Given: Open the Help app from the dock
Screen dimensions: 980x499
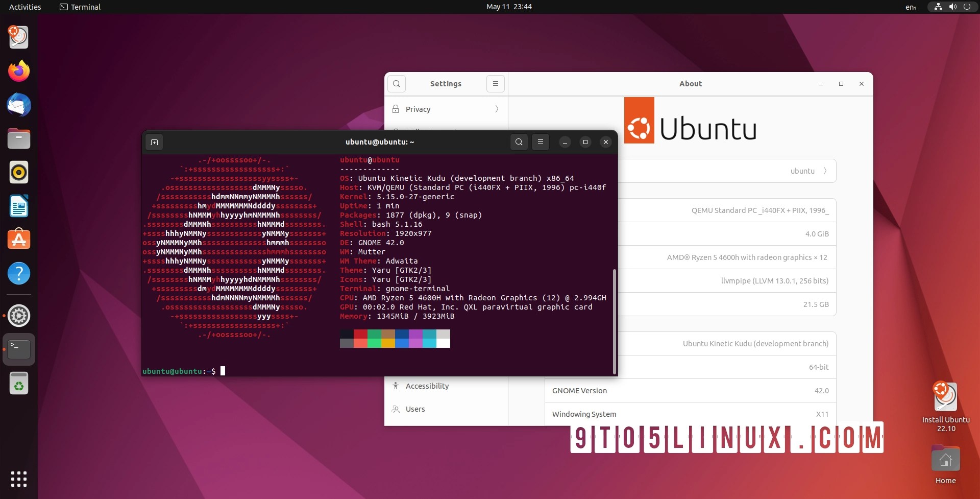Looking at the screenshot, I should click(19, 274).
